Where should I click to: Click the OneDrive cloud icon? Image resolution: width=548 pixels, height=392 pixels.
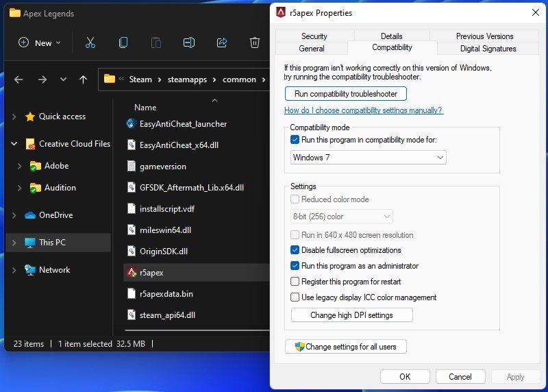point(30,215)
